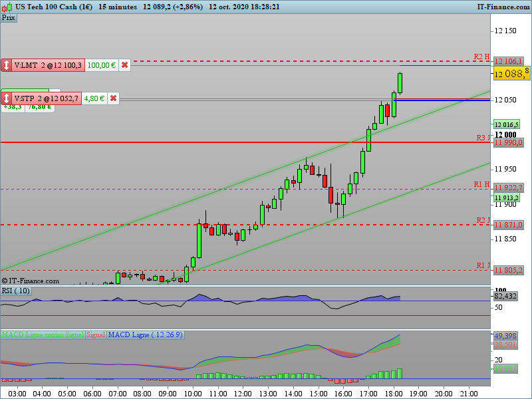
Task: Click the R2 J price tag 11 871,0
Action: (x=508, y=225)
